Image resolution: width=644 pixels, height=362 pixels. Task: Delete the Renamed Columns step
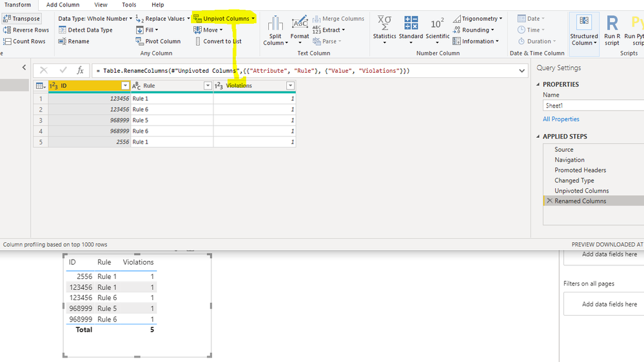[x=549, y=201]
